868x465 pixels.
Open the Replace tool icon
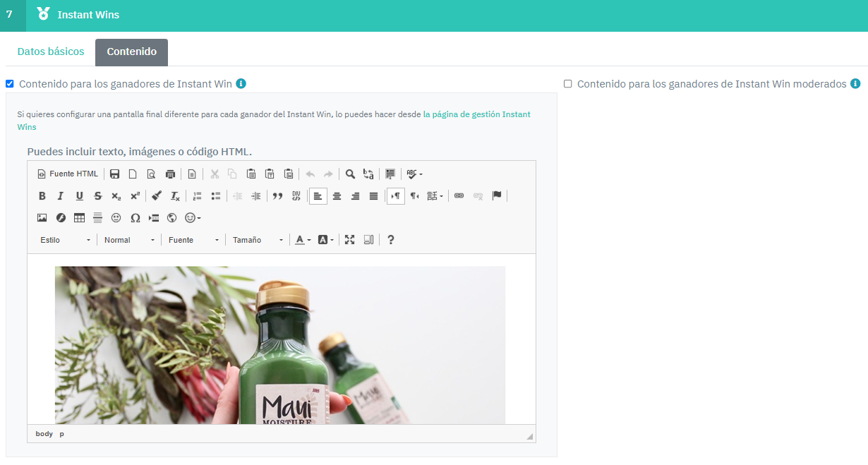(x=368, y=174)
